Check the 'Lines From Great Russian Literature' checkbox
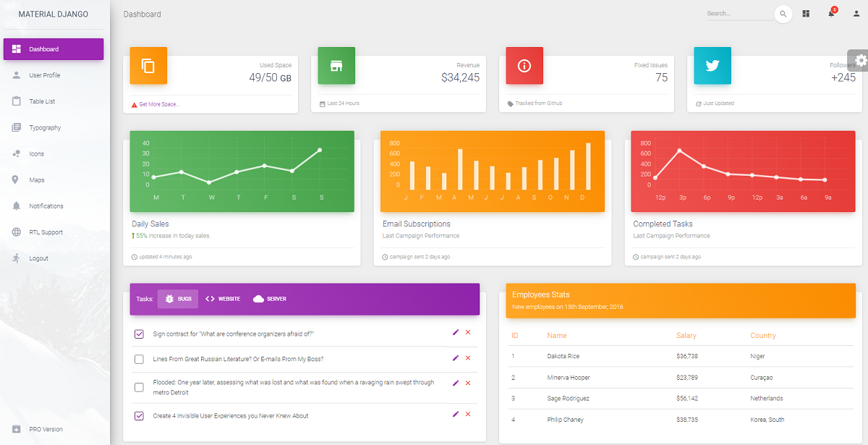The width and height of the screenshot is (868, 445). pos(139,359)
